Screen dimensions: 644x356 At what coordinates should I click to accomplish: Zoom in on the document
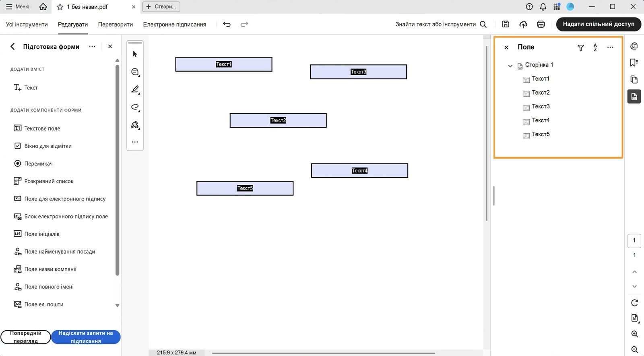pyautogui.click(x=634, y=334)
